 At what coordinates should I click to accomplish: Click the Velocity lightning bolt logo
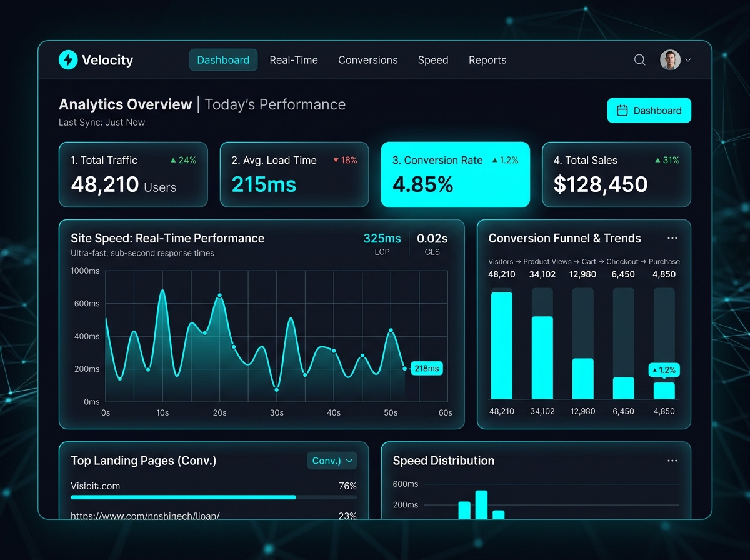(67, 60)
